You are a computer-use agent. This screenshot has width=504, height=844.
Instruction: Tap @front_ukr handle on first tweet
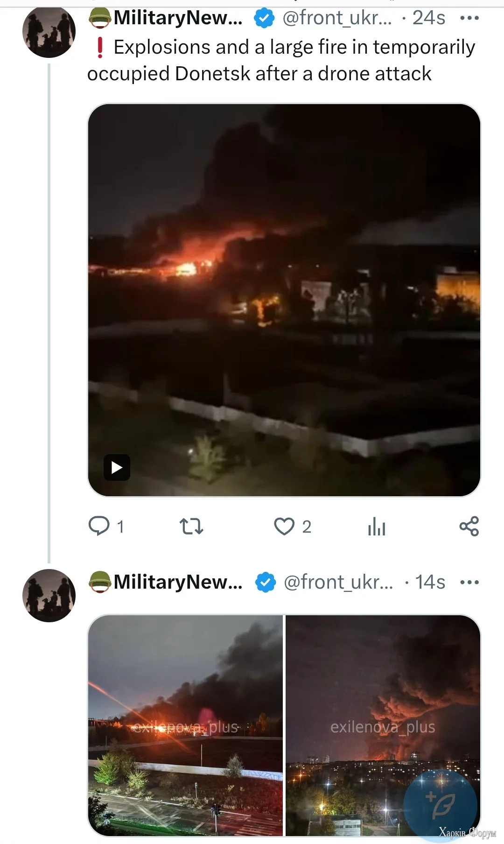(337, 18)
